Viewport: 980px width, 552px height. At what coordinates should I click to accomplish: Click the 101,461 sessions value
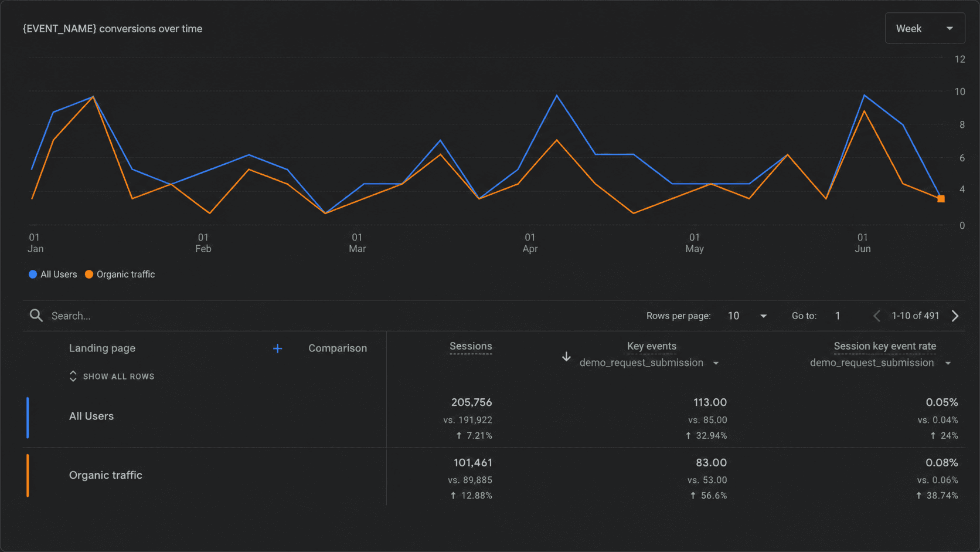click(473, 463)
